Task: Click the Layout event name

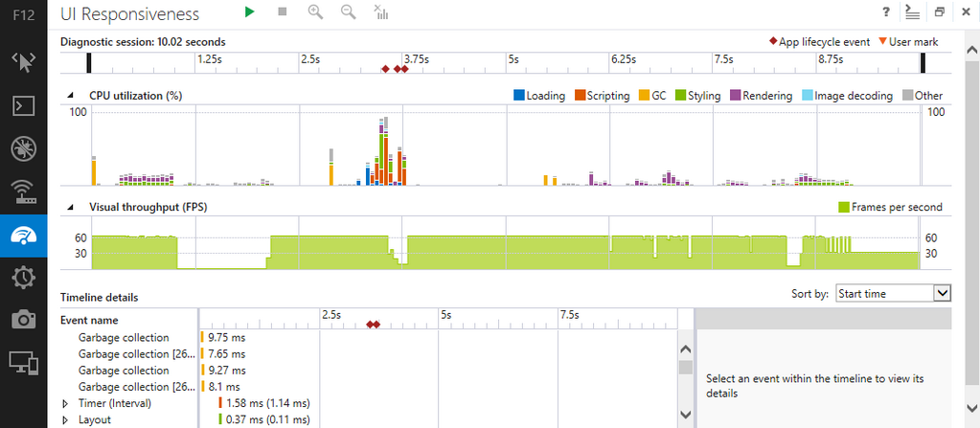Action: pos(95,420)
